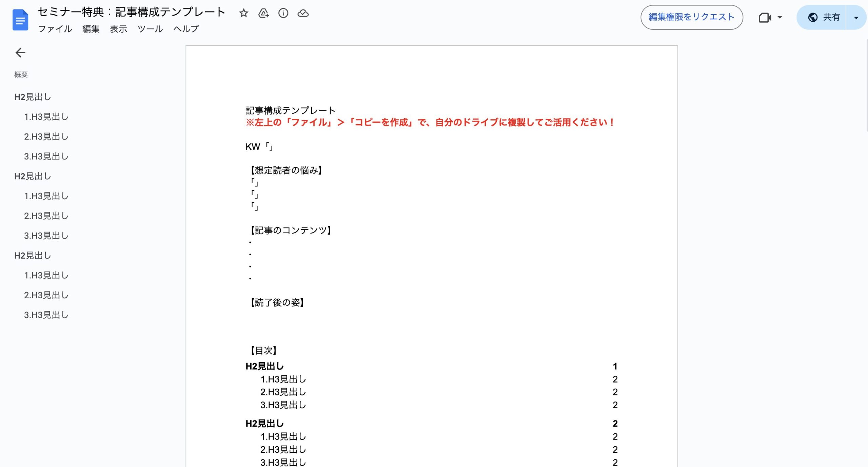Click the add shortcut to Drive icon
The image size is (868, 467).
tap(263, 13)
